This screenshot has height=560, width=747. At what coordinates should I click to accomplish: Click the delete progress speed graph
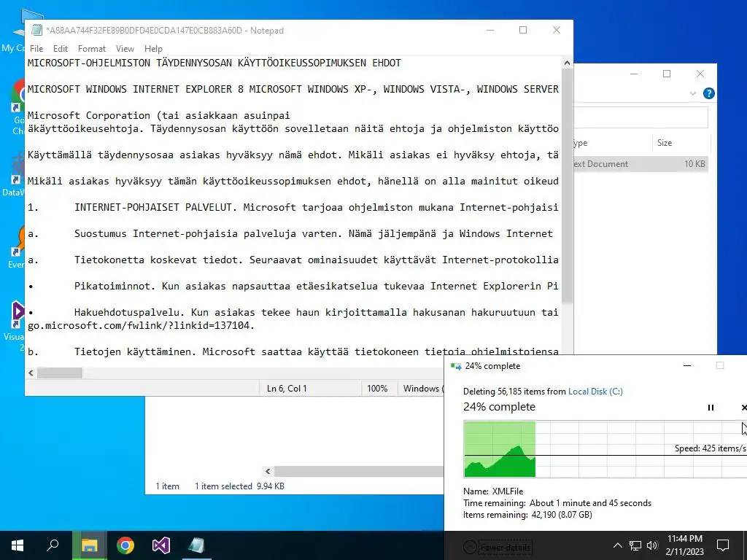[605, 448]
